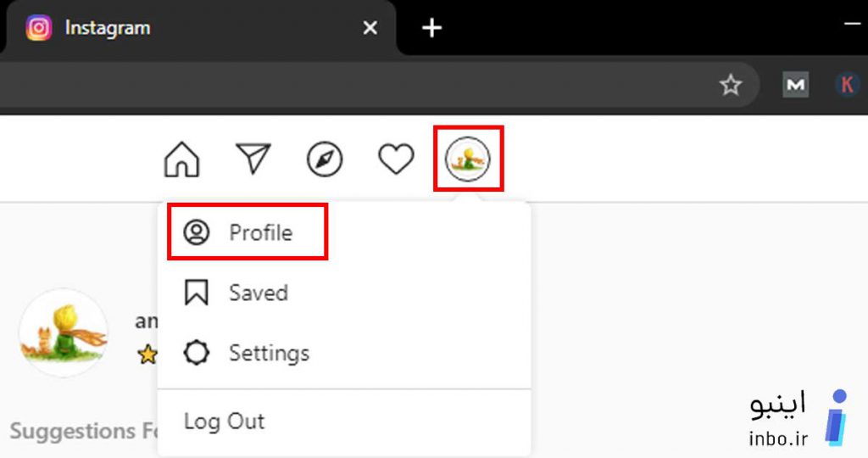Open a new browser tab
This screenshot has width=868, height=458.
tap(431, 28)
